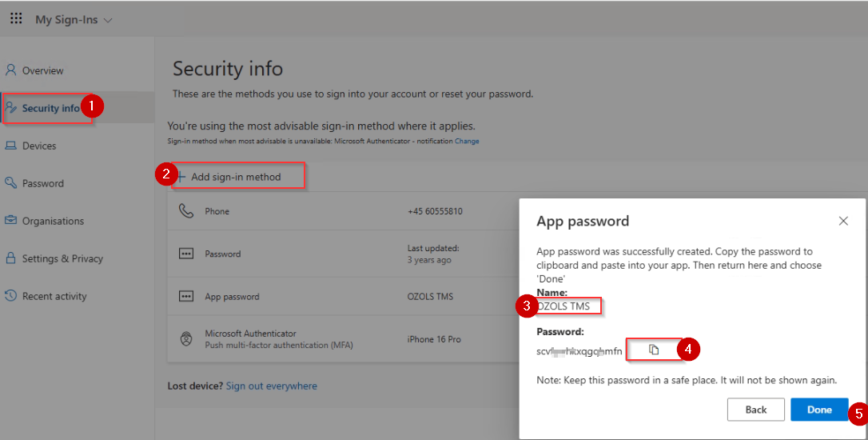Click the Back button in dialog
This screenshot has height=440, width=868.
(x=755, y=410)
